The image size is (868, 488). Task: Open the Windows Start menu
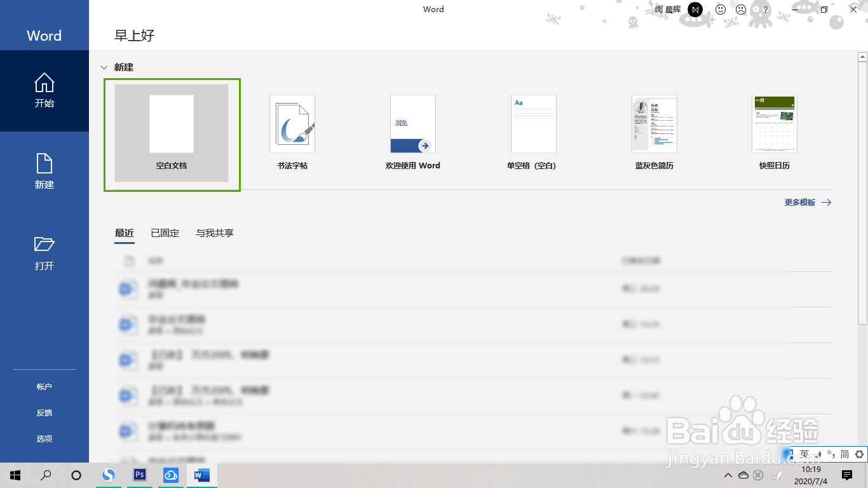tap(15, 475)
